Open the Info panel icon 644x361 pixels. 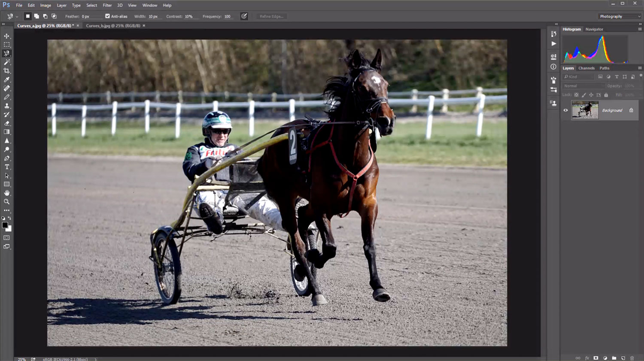[x=553, y=67]
